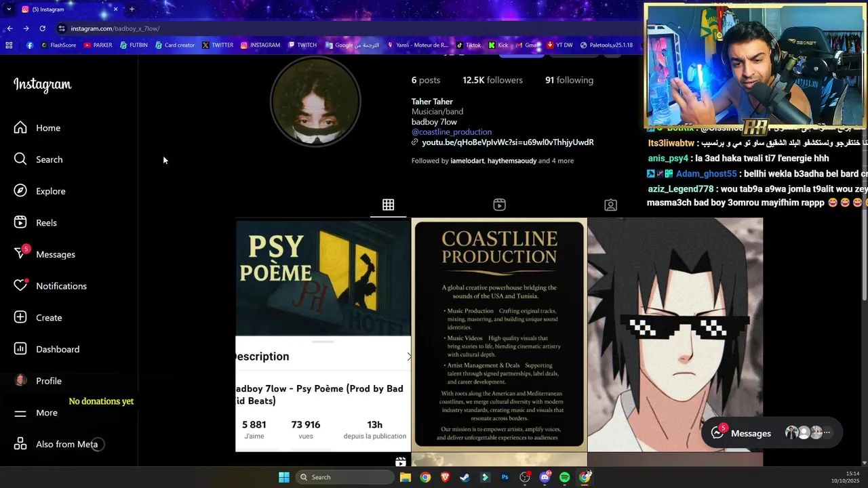868x488 pixels.
Task: Open Profile from the sidebar
Action: pyautogui.click(x=38, y=381)
